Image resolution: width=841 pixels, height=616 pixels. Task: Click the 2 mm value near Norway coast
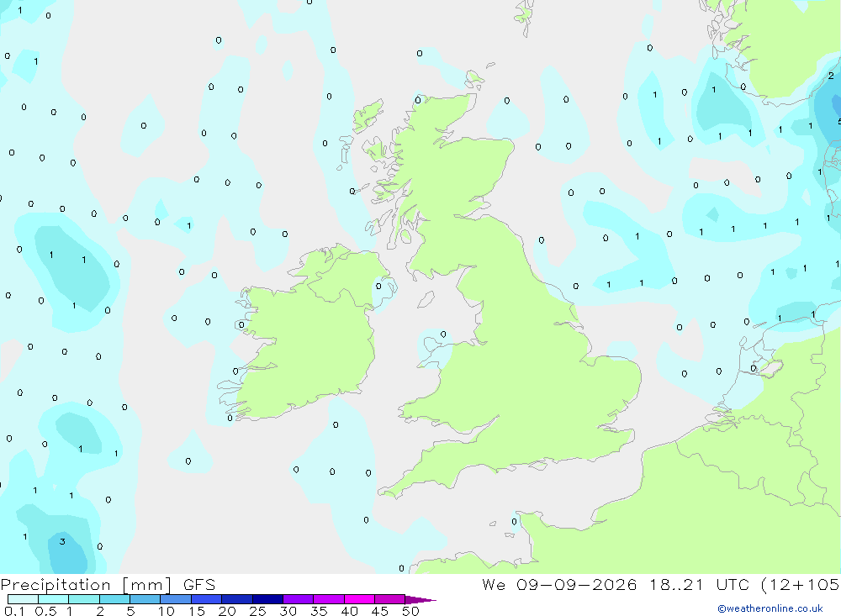[x=831, y=76]
